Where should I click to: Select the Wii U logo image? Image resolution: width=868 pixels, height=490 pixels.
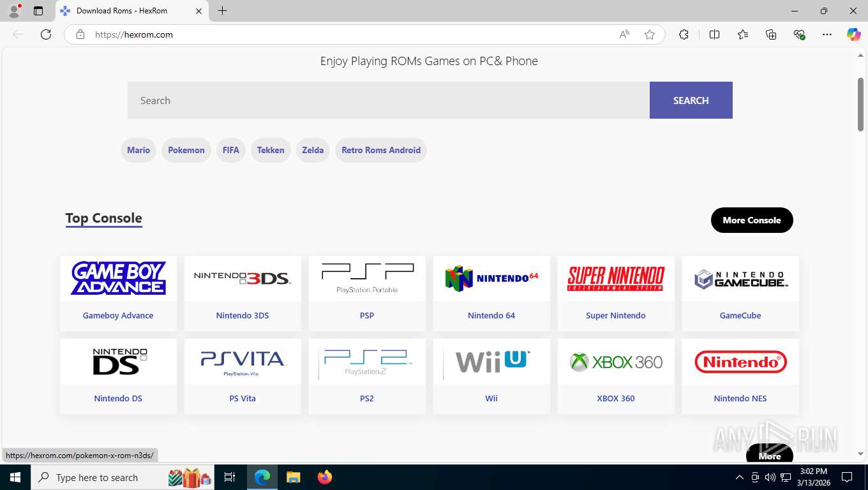coord(491,362)
